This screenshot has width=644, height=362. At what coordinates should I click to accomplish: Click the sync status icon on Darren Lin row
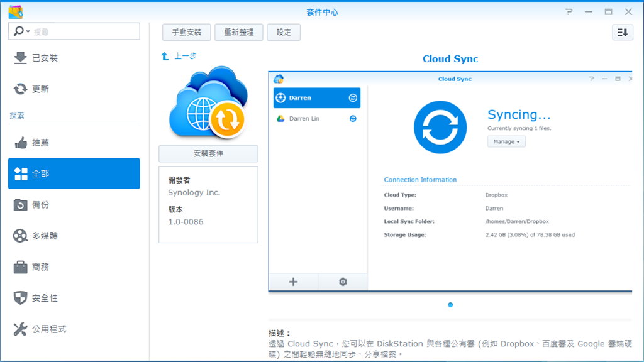click(x=353, y=119)
